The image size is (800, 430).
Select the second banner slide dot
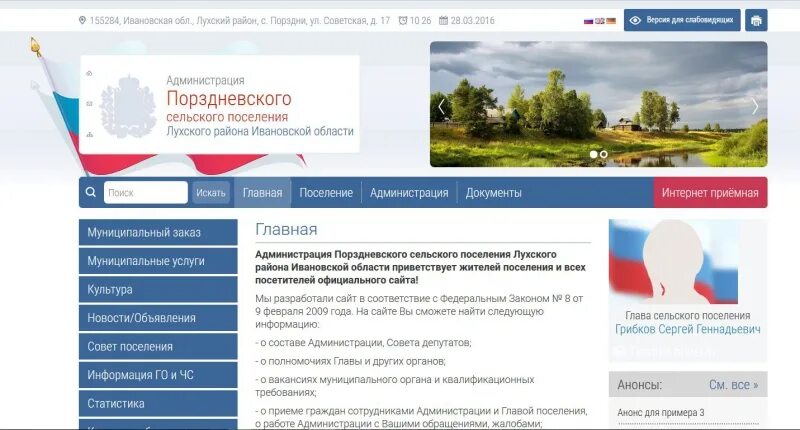click(604, 154)
